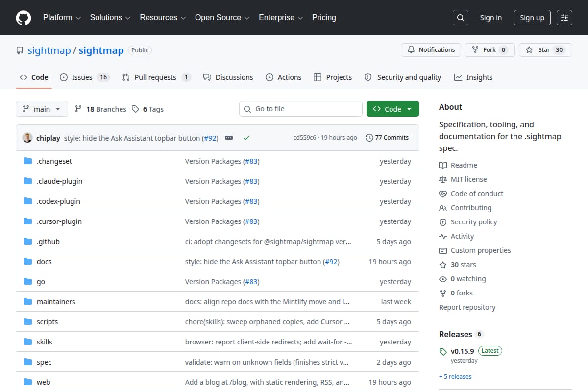
Task: Click the commit status green checkmark
Action: [x=246, y=138]
